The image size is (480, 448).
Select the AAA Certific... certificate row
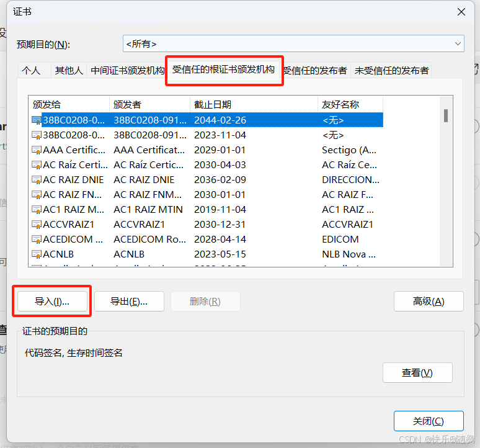[207, 150]
